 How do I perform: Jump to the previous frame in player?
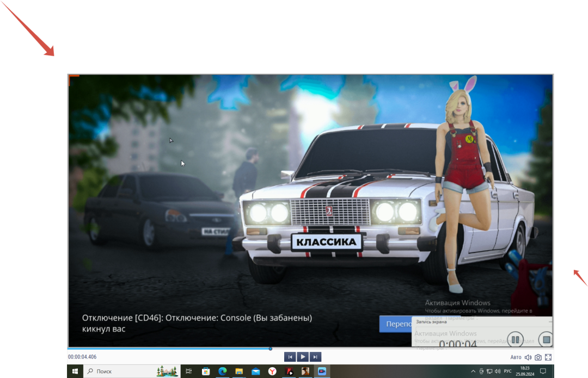[290, 357]
